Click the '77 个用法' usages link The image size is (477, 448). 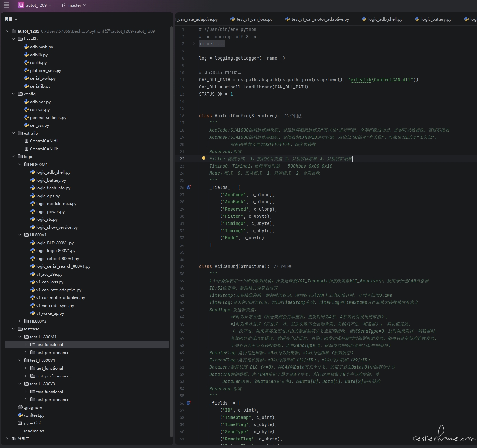(x=282, y=267)
